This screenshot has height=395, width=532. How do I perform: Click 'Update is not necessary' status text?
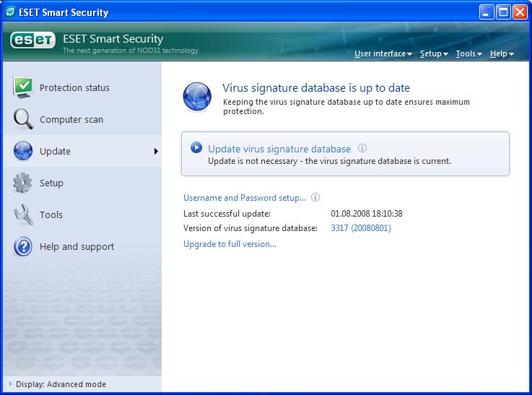pyautogui.click(x=329, y=161)
